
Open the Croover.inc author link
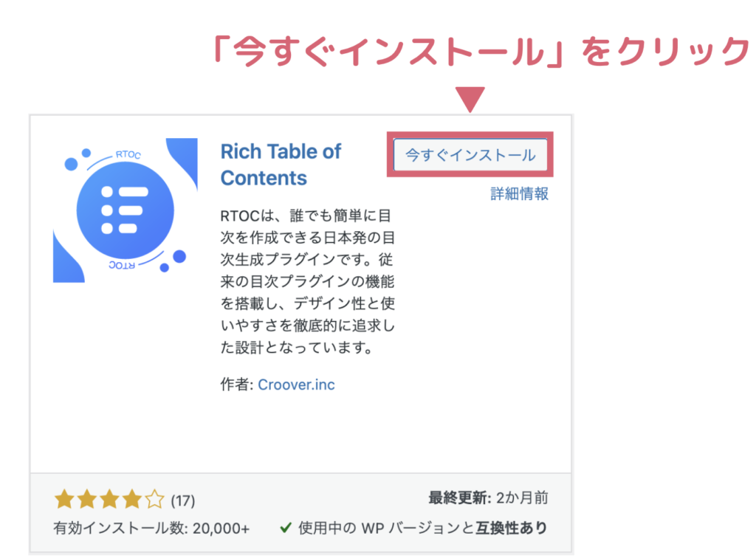[x=296, y=385]
